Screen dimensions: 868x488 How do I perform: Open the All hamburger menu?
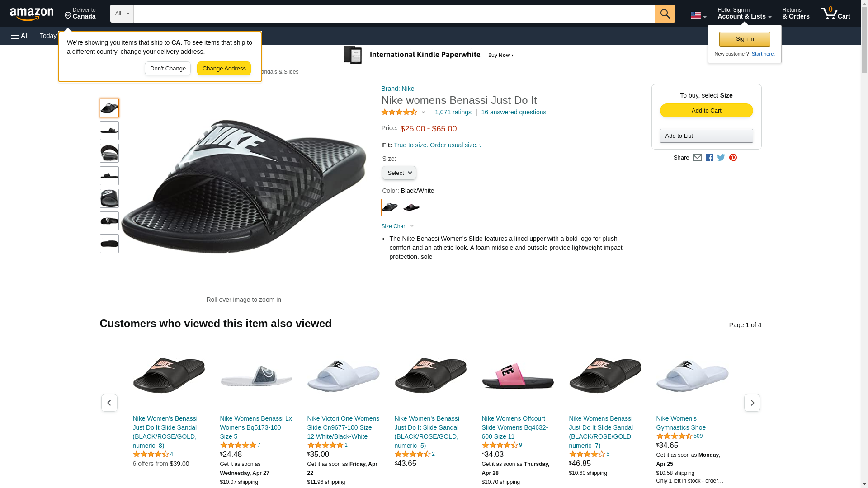click(20, 36)
